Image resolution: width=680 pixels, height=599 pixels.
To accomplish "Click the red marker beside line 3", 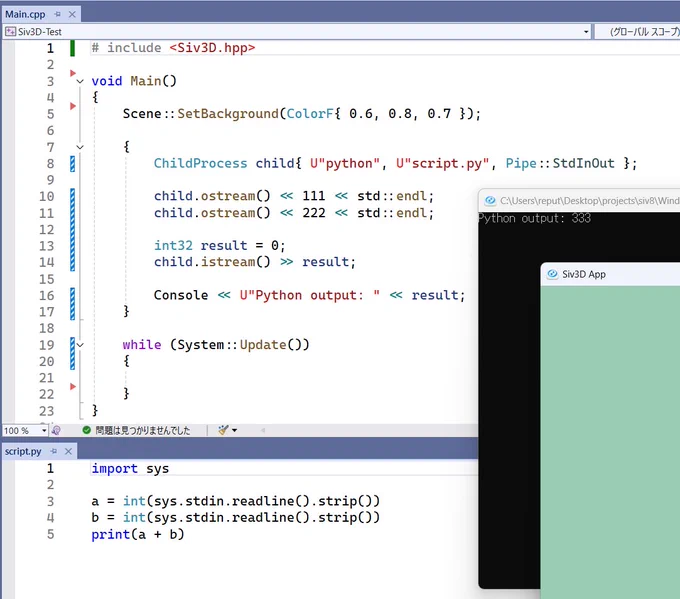I will click(73, 73).
